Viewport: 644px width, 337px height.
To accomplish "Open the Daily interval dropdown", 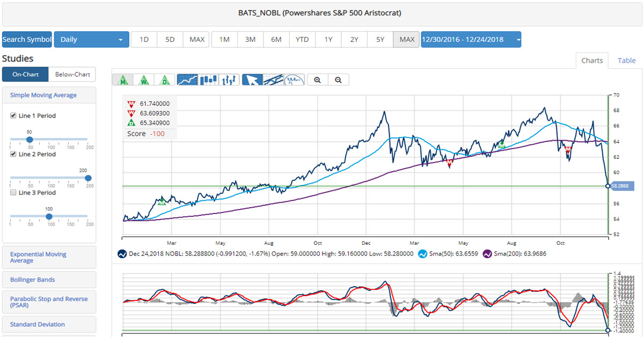I will coord(91,39).
